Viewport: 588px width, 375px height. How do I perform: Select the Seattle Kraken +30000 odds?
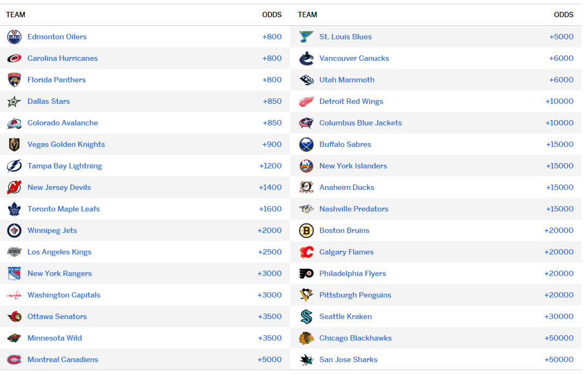click(x=559, y=316)
